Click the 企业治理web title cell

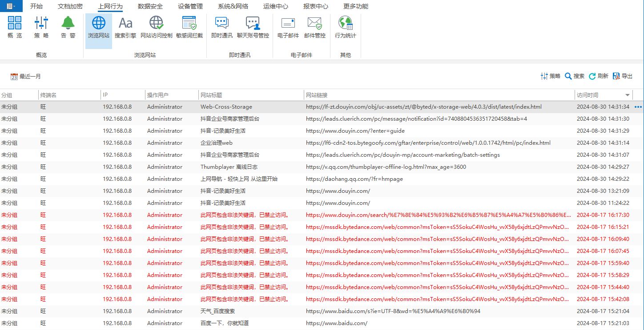(x=217, y=143)
